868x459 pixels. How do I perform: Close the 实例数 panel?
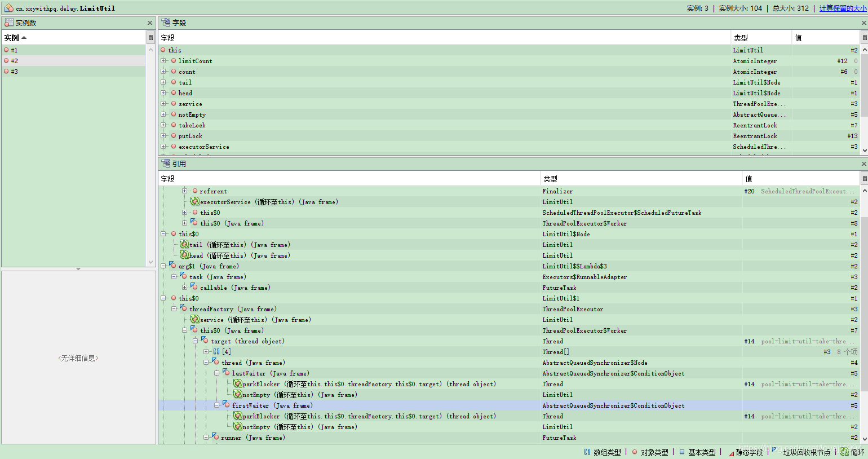[150, 23]
